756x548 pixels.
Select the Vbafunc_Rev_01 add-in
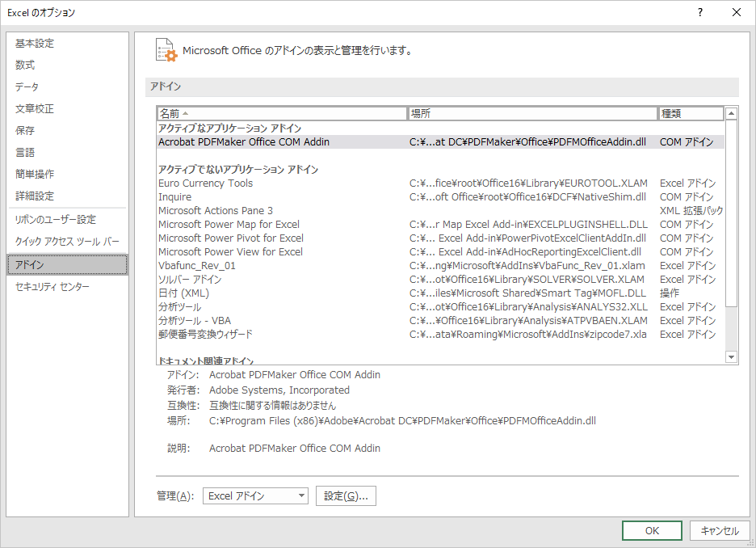[x=441, y=266]
